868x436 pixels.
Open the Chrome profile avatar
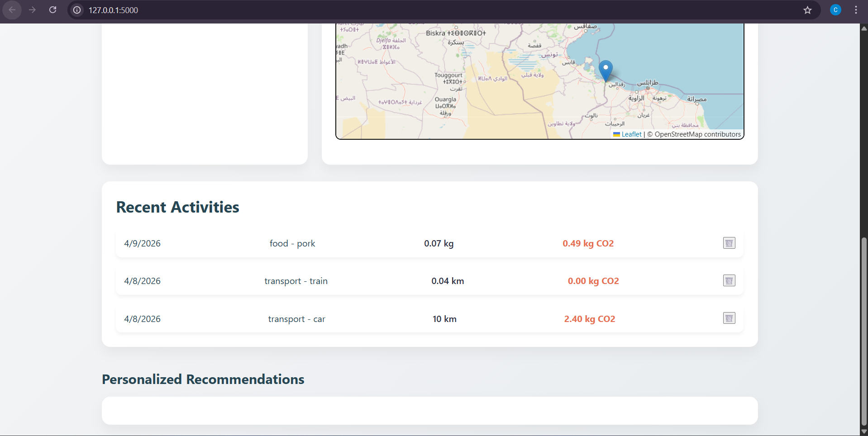[835, 10]
